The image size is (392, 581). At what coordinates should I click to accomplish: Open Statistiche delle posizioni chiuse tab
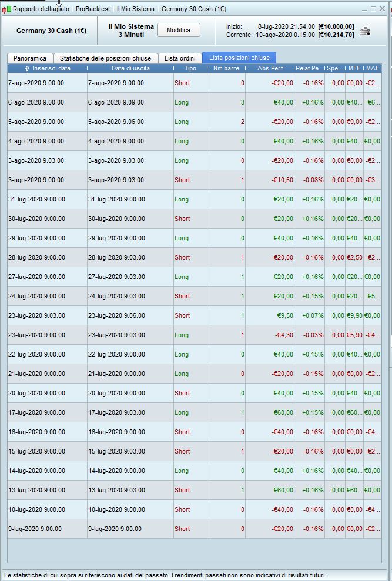(105, 58)
